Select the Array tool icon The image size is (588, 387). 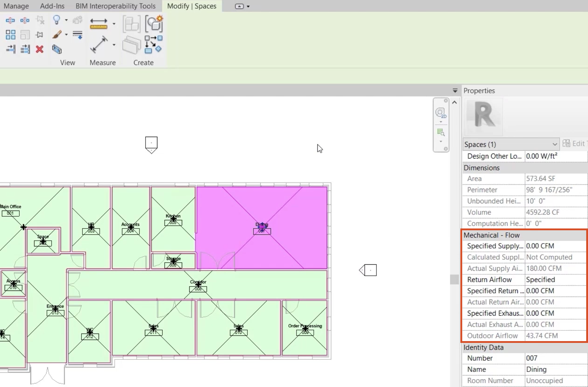coord(10,35)
